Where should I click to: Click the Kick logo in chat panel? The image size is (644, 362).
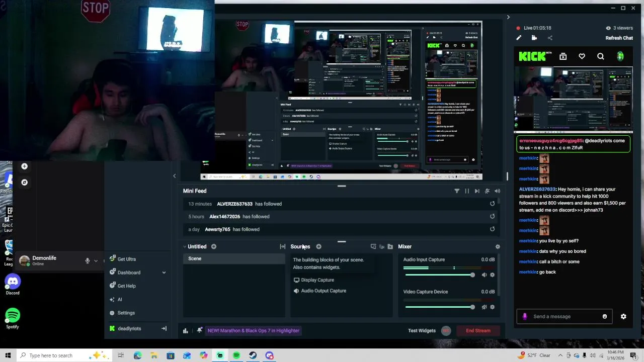click(x=532, y=56)
